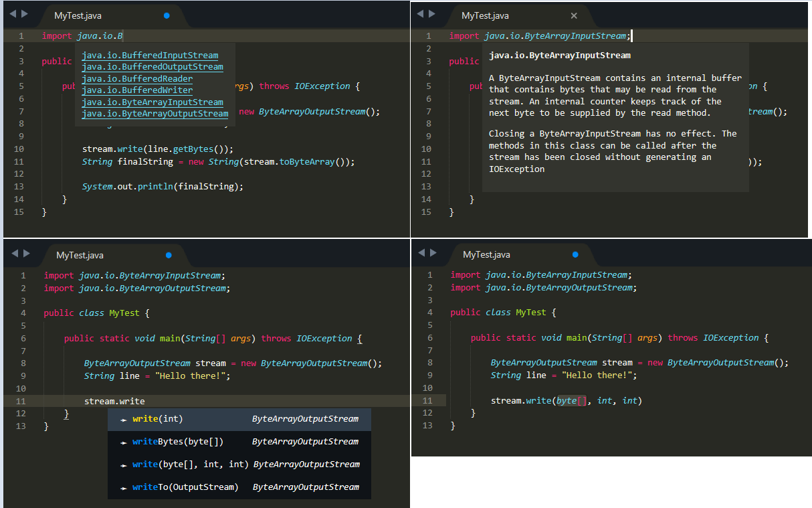Click "String finalString" line in top-left editor
Image resolution: width=812 pixels, height=508 pixels.
tap(218, 162)
